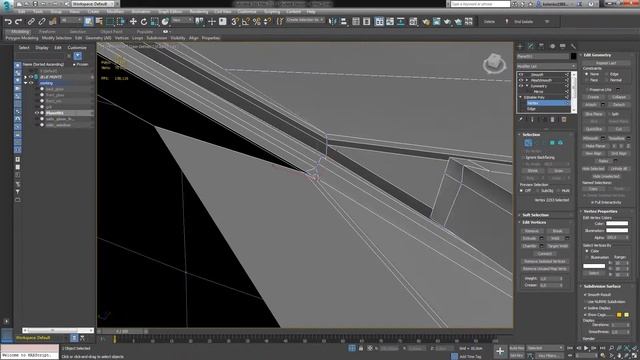Select the Edge constraint radio button
The image size is (640, 360).
pos(607,74)
